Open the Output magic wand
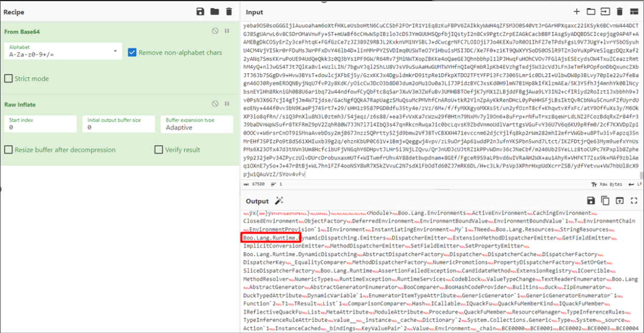644x333 pixels. [x=278, y=201]
